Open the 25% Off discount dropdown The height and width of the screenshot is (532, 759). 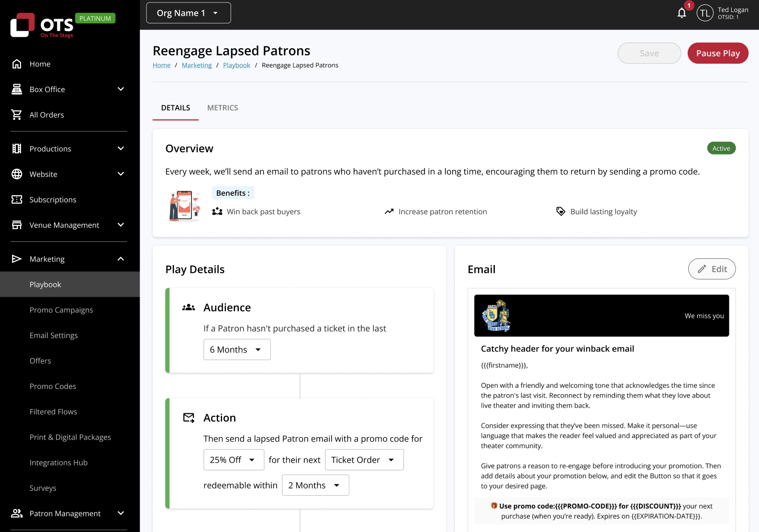pos(234,459)
